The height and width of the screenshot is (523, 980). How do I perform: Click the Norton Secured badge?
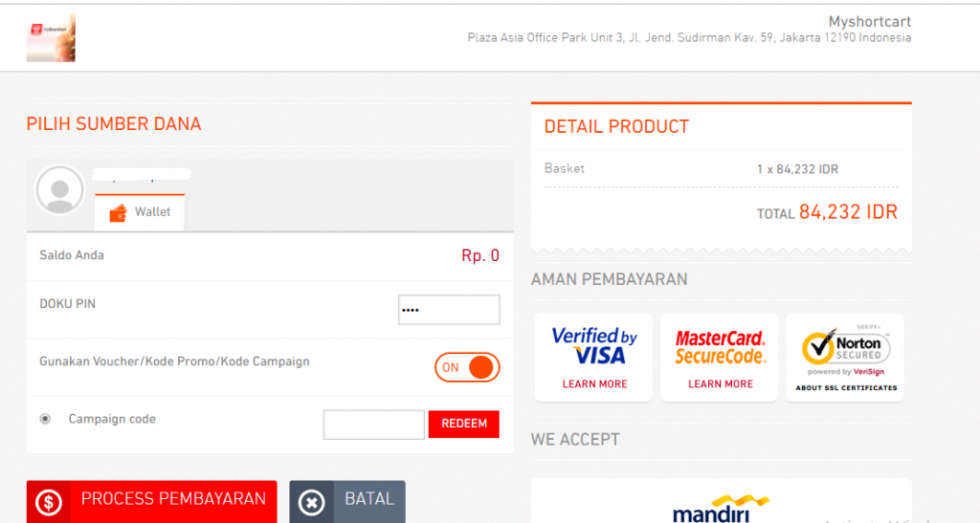(845, 350)
